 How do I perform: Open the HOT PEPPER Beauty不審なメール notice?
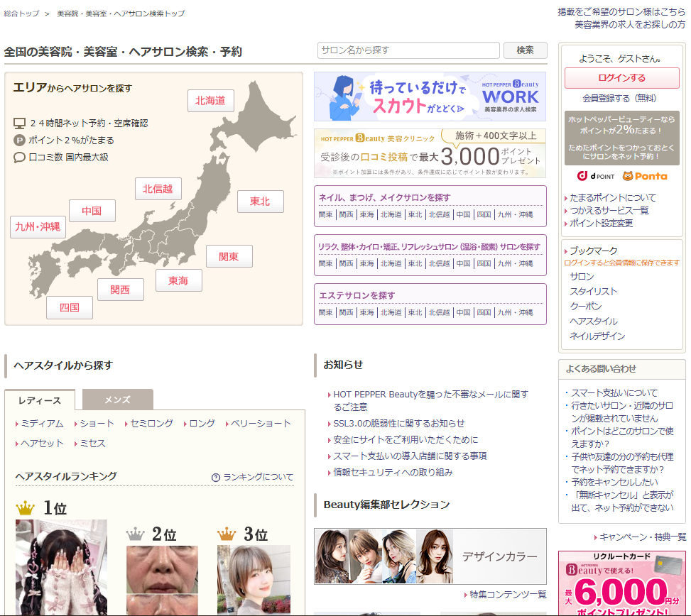point(430,401)
